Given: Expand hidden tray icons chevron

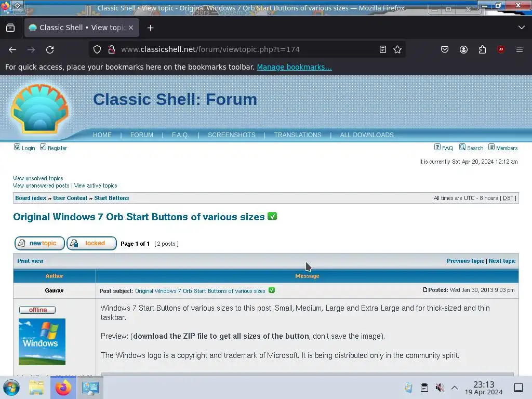Looking at the screenshot, I should [455, 388].
